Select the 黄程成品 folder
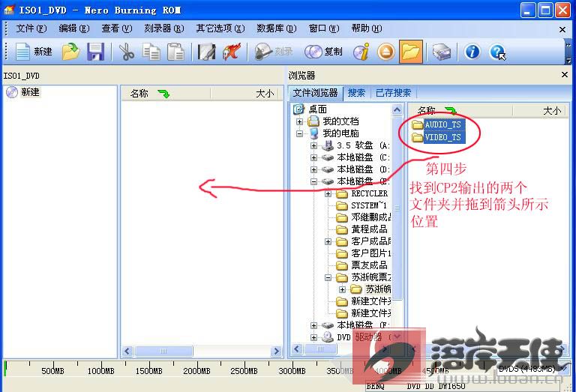Image resolution: width=576 pixels, height=392 pixels. pos(361,229)
